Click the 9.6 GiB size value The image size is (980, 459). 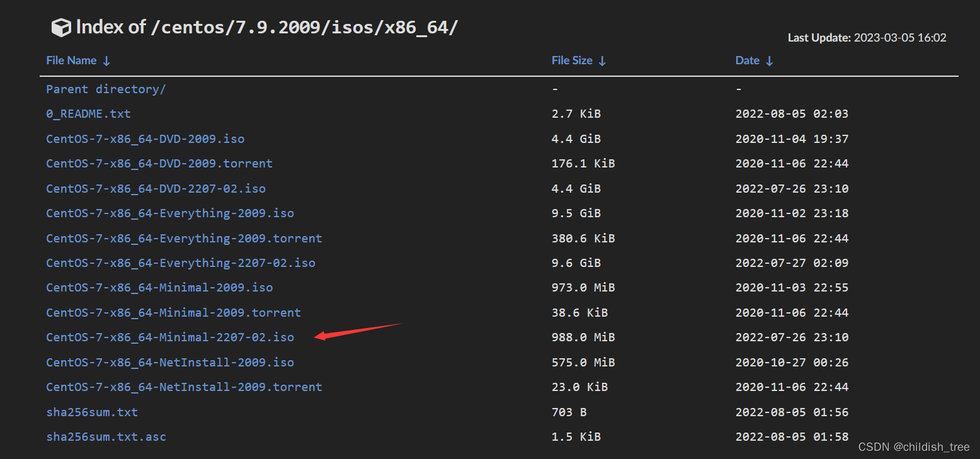click(x=576, y=263)
